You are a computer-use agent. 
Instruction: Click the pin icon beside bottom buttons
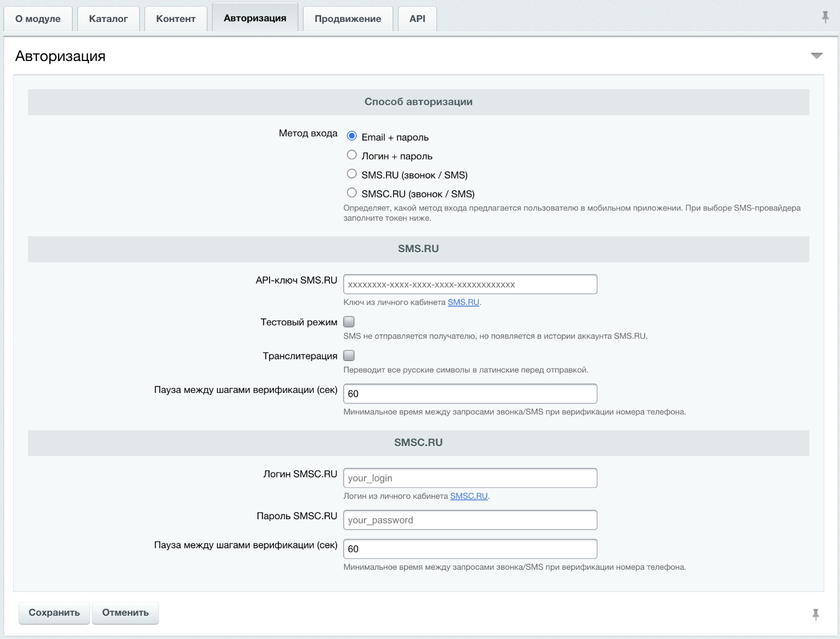816,614
